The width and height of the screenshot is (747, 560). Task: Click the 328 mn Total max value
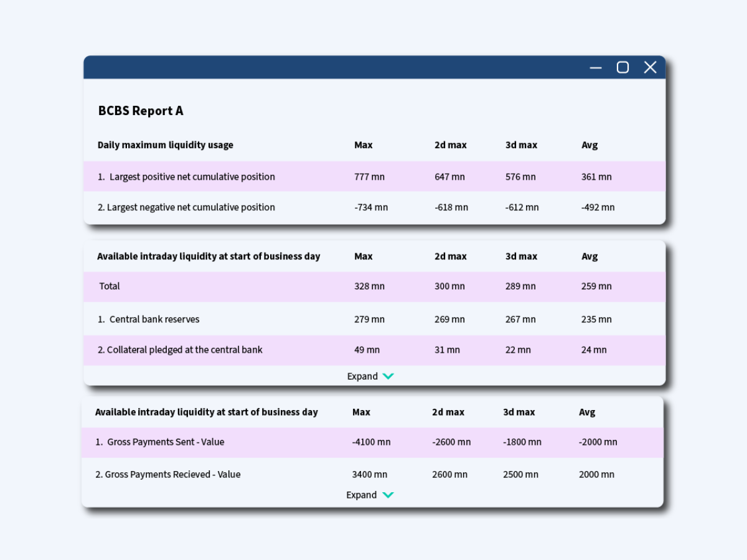point(369,286)
